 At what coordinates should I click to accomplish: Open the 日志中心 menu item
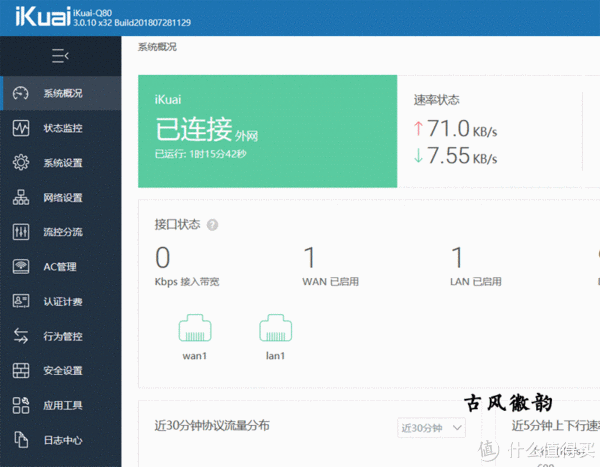60,440
